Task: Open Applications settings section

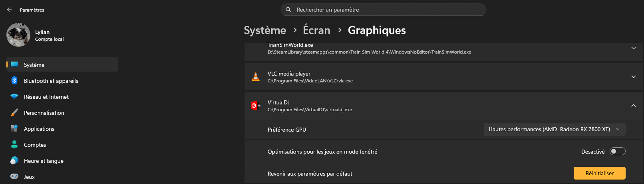Action: point(39,129)
